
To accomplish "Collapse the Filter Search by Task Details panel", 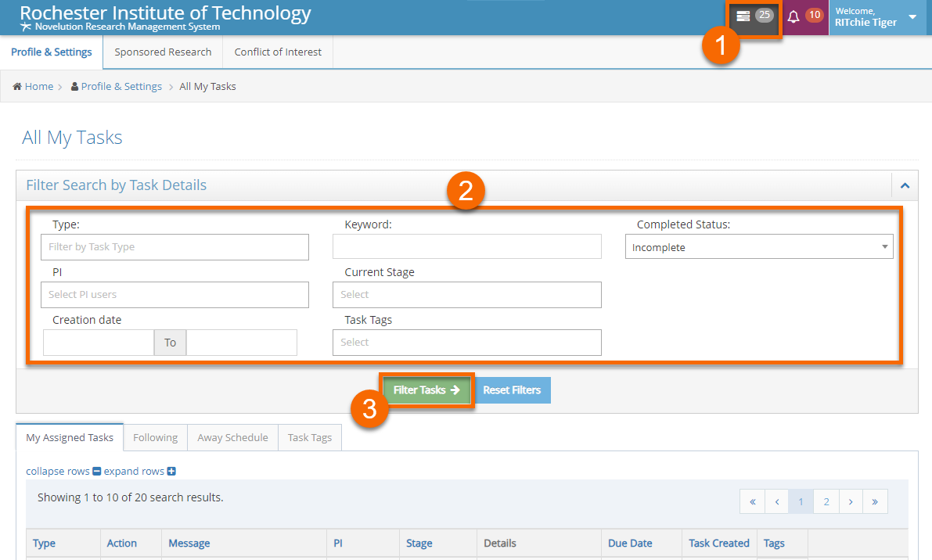I will (x=905, y=185).
